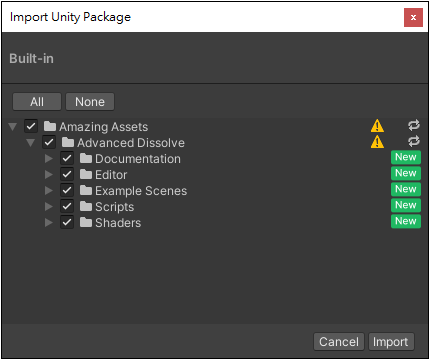Expand the Example Scenes folder arrow
The height and width of the screenshot is (360, 430).
coord(49,190)
